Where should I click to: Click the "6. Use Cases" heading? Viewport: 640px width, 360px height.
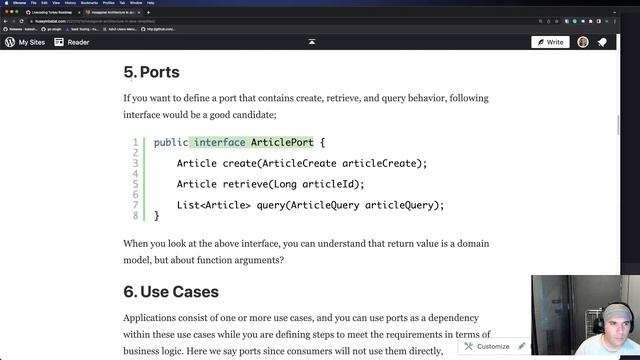pyautogui.click(x=171, y=292)
